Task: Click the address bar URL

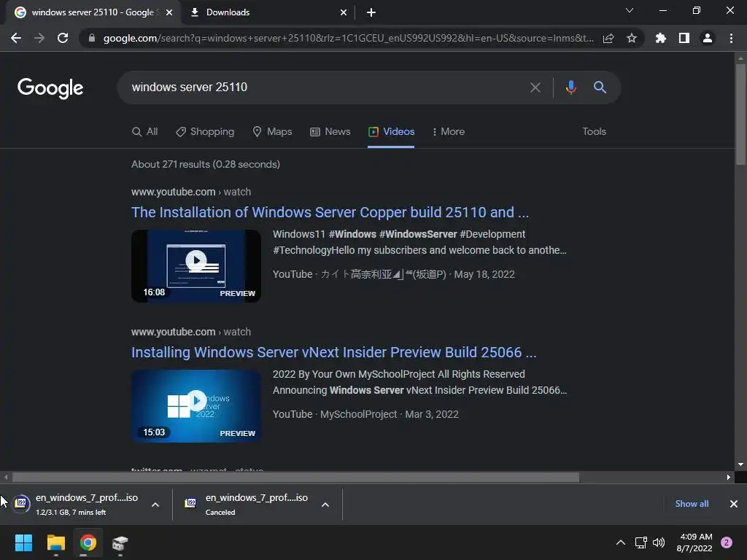Action: (x=348, y=38)
